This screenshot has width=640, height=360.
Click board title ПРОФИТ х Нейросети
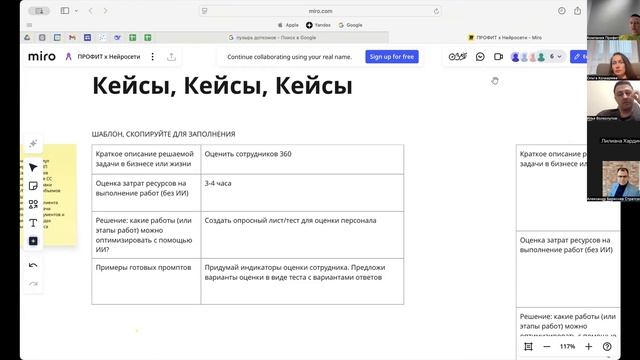(x=109, y=57)
